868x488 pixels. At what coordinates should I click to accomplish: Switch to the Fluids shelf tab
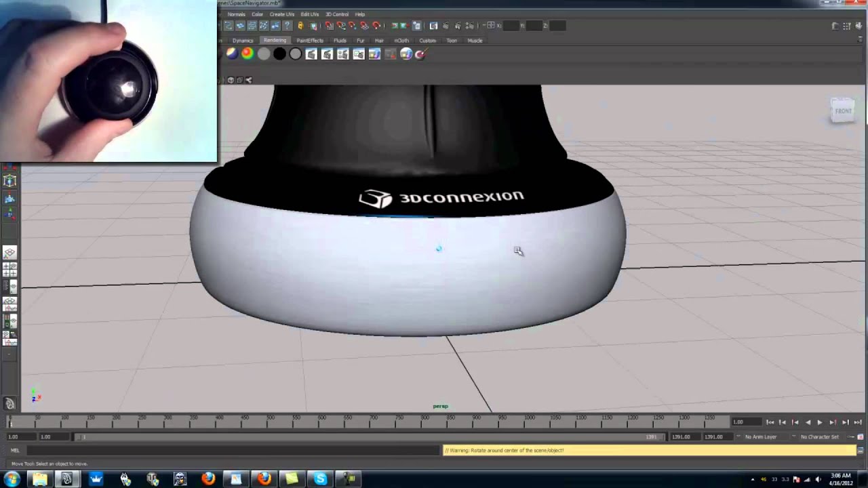click(x=340, y=41)
